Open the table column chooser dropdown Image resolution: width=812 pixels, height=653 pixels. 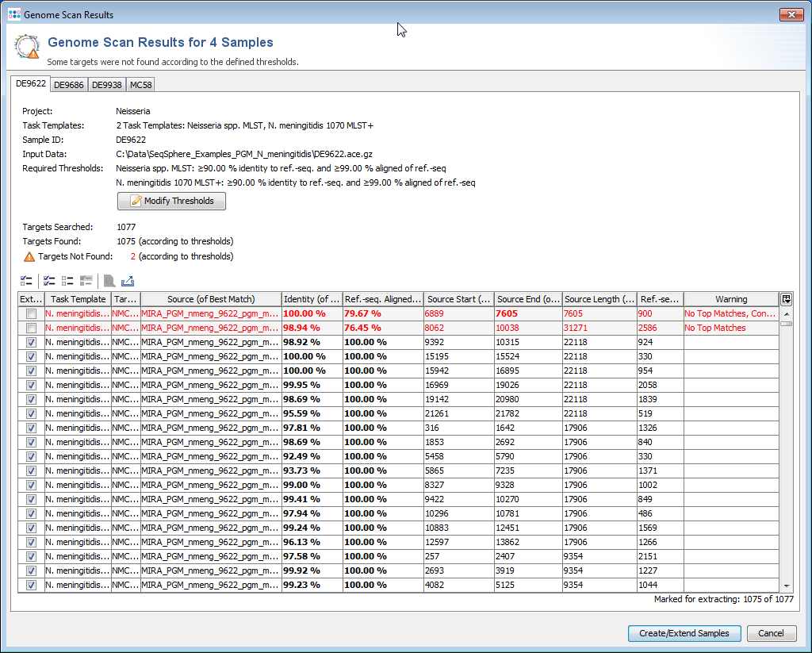coord(786,299)
